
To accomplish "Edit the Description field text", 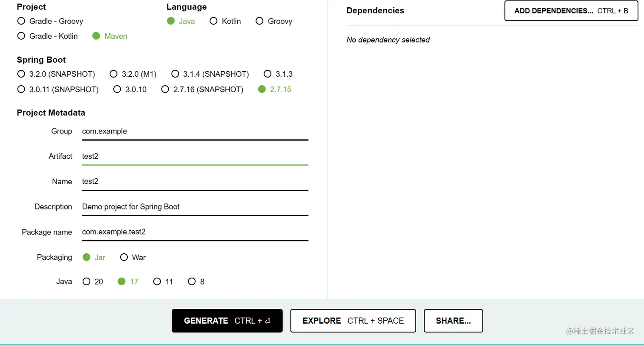I will tap(195, 207).
